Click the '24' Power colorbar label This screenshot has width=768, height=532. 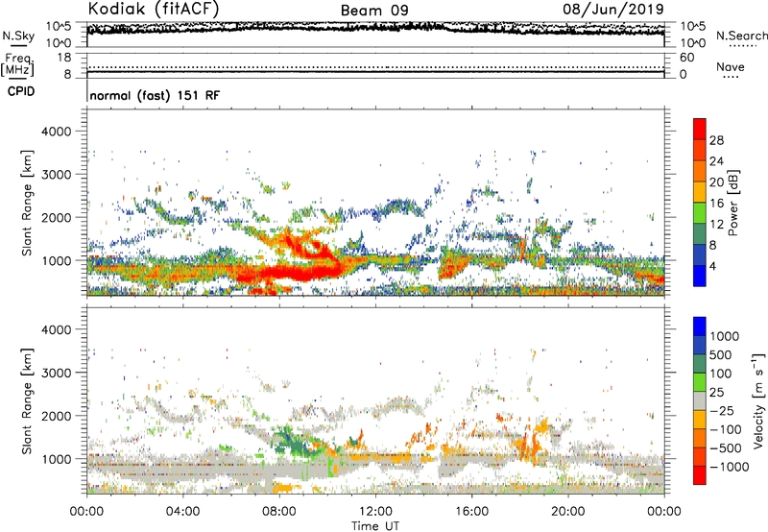click(x=716, y=161)
